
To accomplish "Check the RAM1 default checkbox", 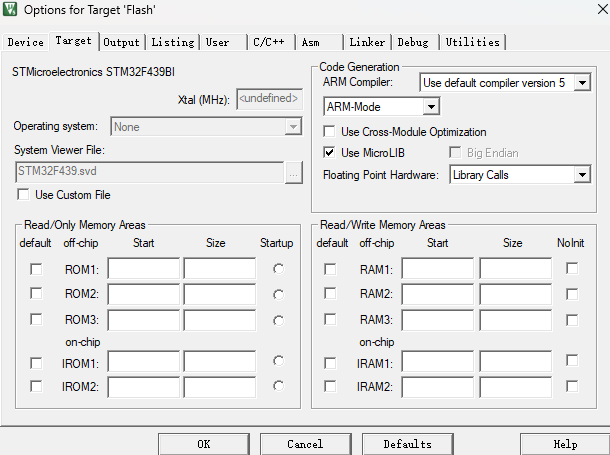I will point(330,269).
